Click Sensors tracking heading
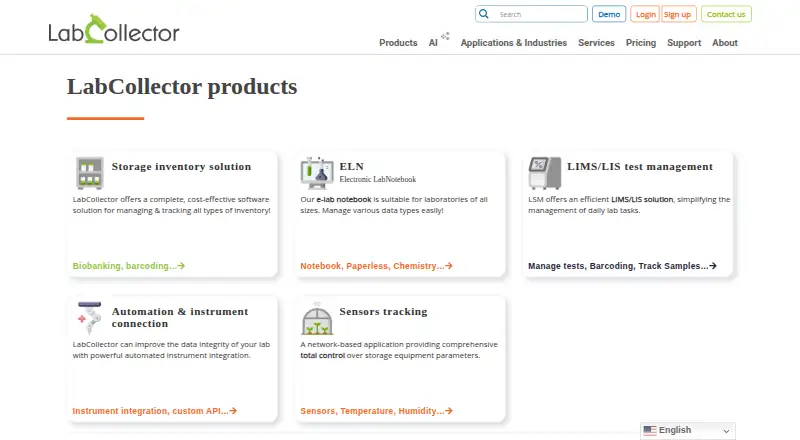The width and height of the screenshot is (800, 440). pyautogui.click(x=383, y=311)
